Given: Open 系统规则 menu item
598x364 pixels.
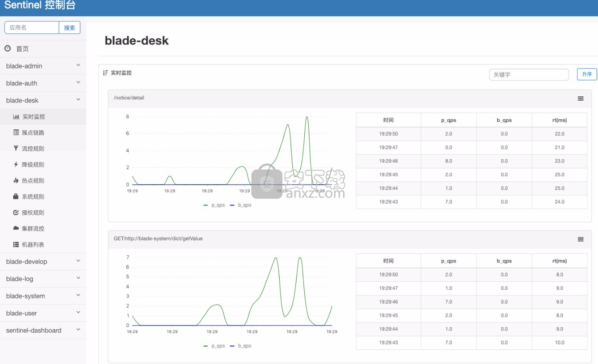Looking at the screenshot, I should click(x=43, y=197).
